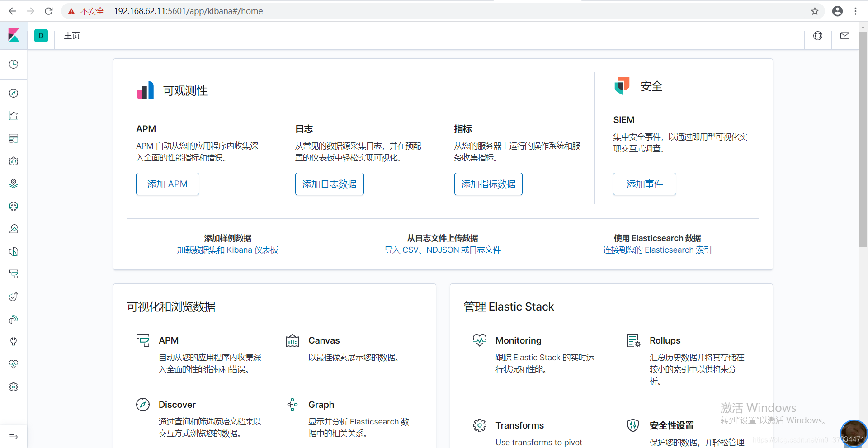Reload the browser page
This screenshot has height=448, width=868.
pos(49,11)
